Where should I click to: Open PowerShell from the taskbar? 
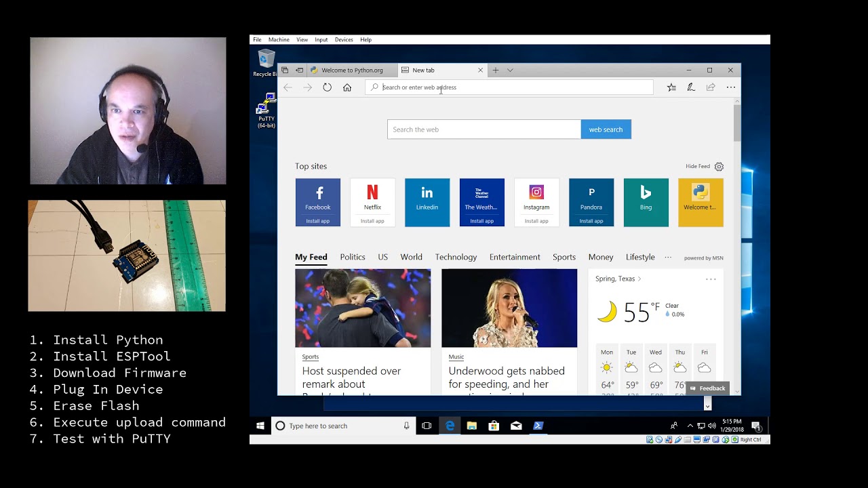(538, 426)
